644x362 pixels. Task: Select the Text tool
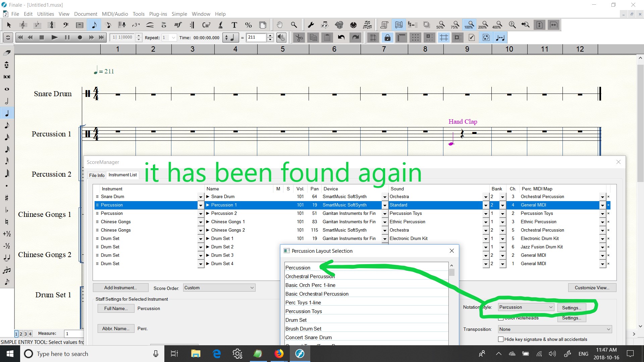click(234, 25)
